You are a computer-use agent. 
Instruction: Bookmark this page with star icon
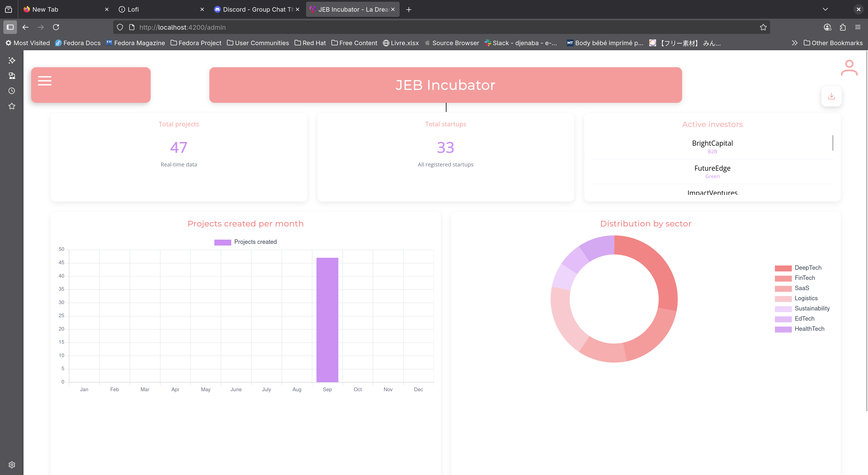(x=763, y=27)
